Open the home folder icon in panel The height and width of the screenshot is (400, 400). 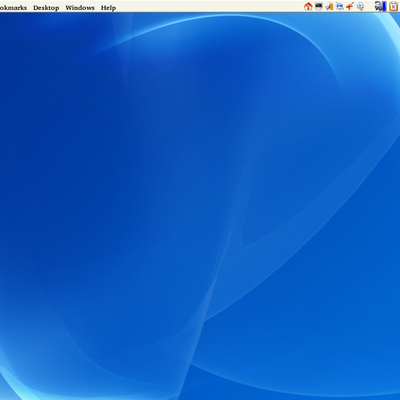click(x=308, y=6)
